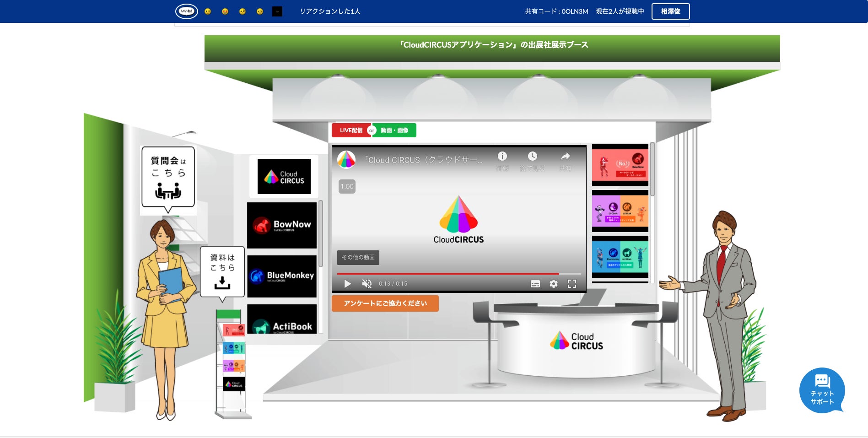Screen dimensions: 868x438
Task: Pick the red brochure on the rack
Action: [x=233, y=330]
